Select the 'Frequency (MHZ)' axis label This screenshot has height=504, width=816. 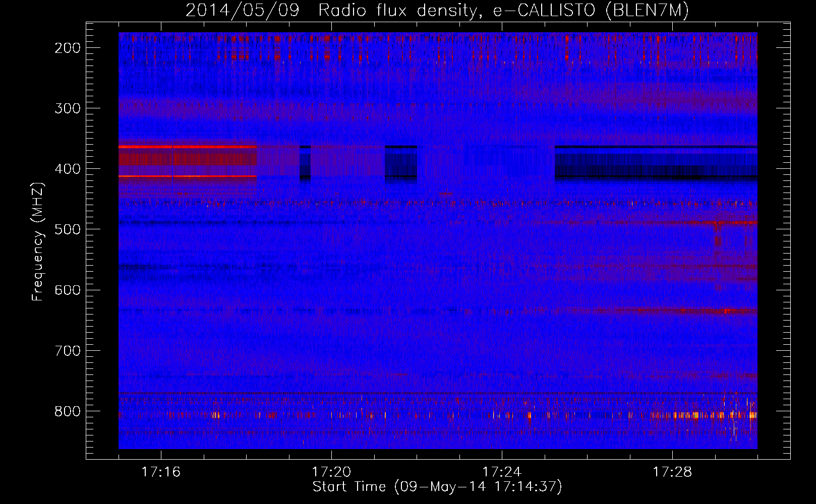point(38,242)
